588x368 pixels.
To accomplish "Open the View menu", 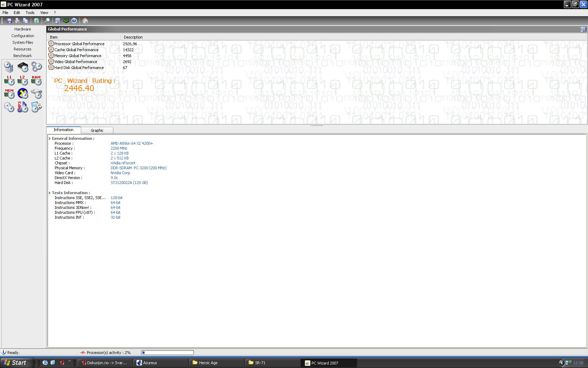I will [44, 13].
